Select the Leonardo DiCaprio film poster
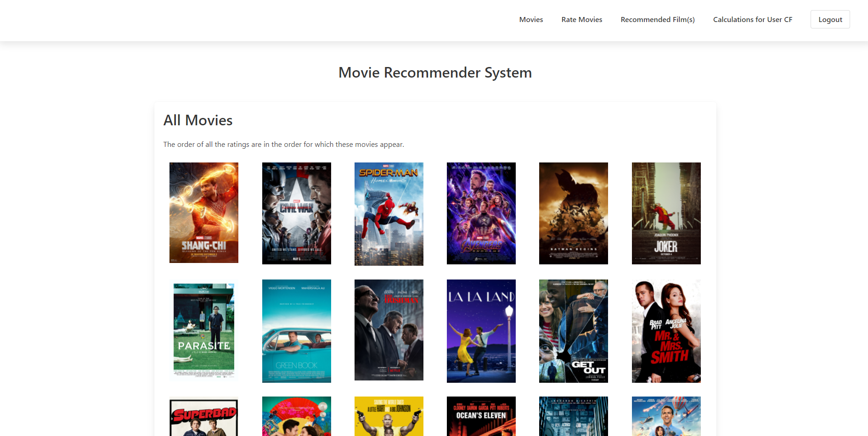868x436 pixels. (574, 416)
